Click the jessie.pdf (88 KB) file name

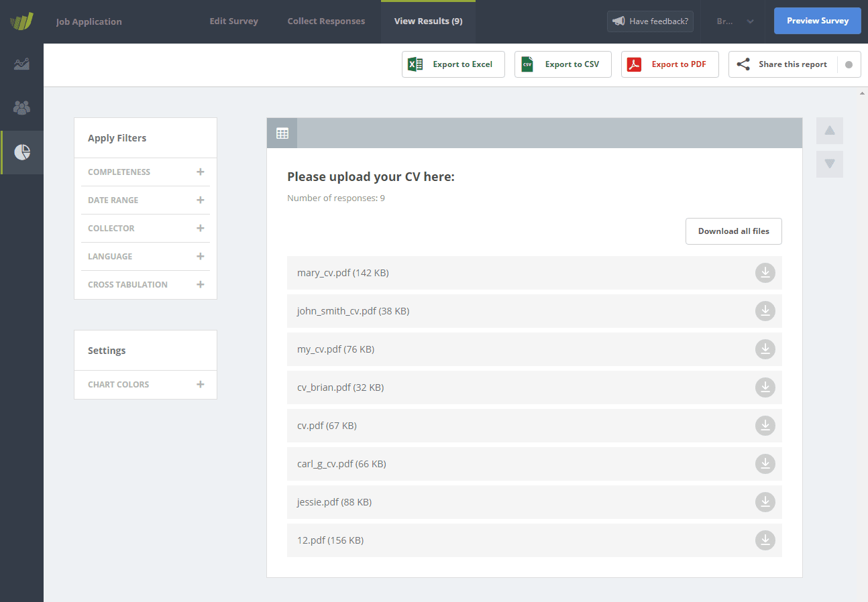(x=334, y=502)
